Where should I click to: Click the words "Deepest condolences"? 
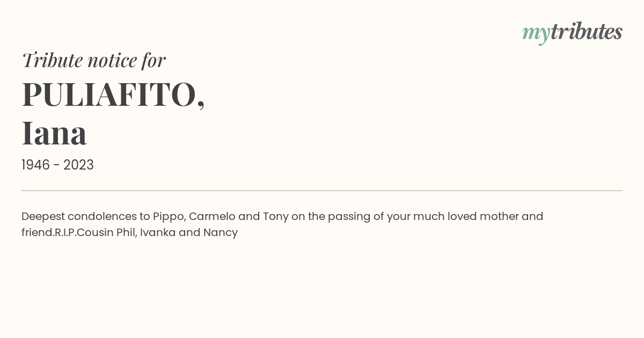(x=79, y=217)
